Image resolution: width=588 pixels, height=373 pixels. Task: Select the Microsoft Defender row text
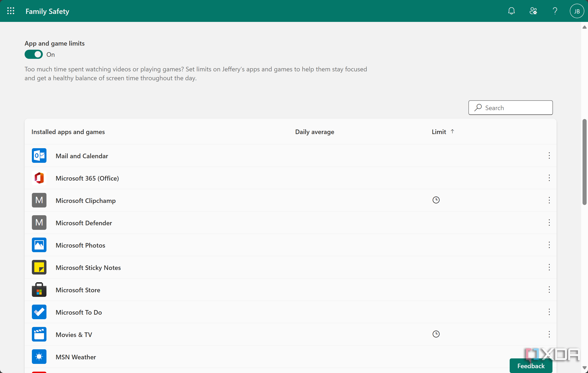point(84,223)
